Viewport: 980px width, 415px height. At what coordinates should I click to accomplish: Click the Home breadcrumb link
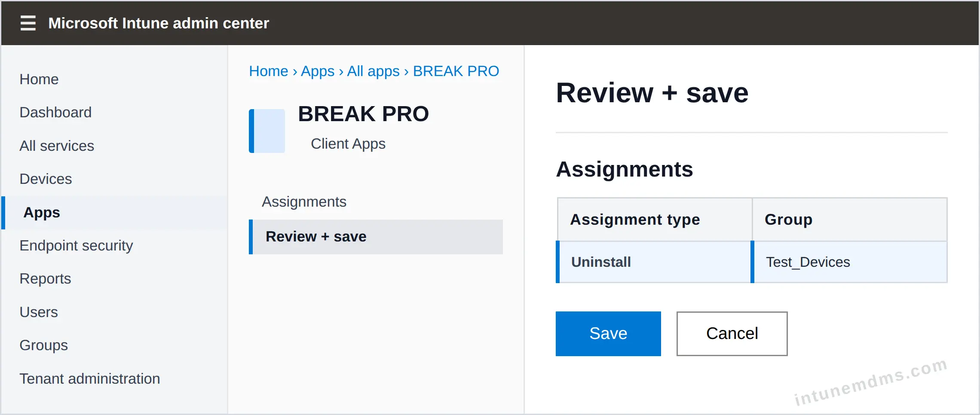269,71
